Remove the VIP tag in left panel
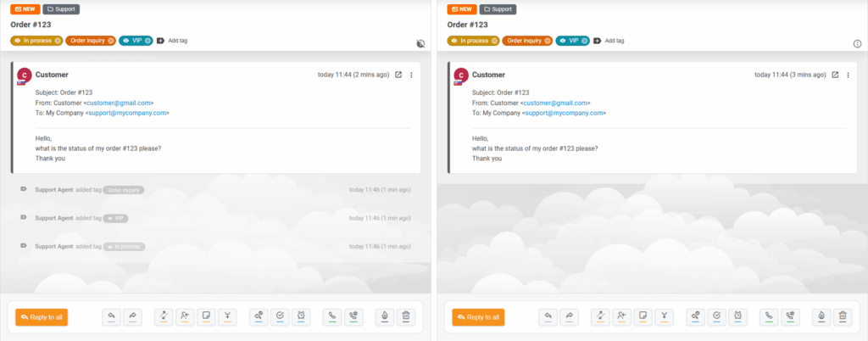The image size is (868, 341). [x=147, y=40]
